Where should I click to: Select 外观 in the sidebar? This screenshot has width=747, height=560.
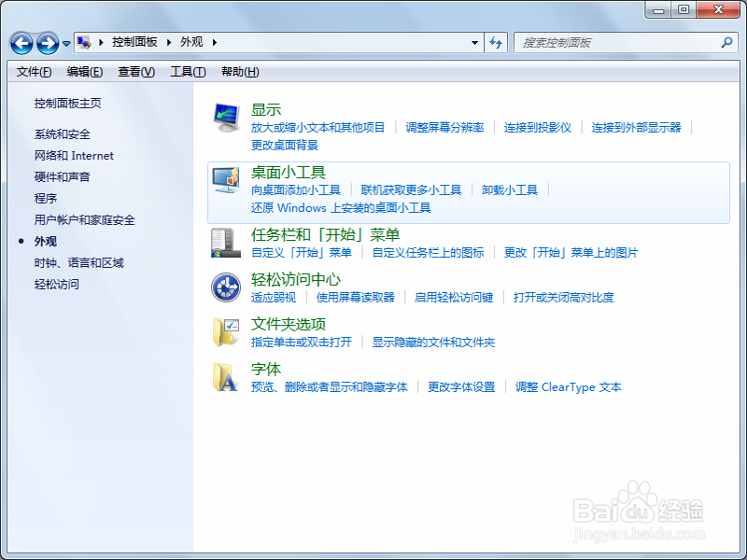[46, 242]
